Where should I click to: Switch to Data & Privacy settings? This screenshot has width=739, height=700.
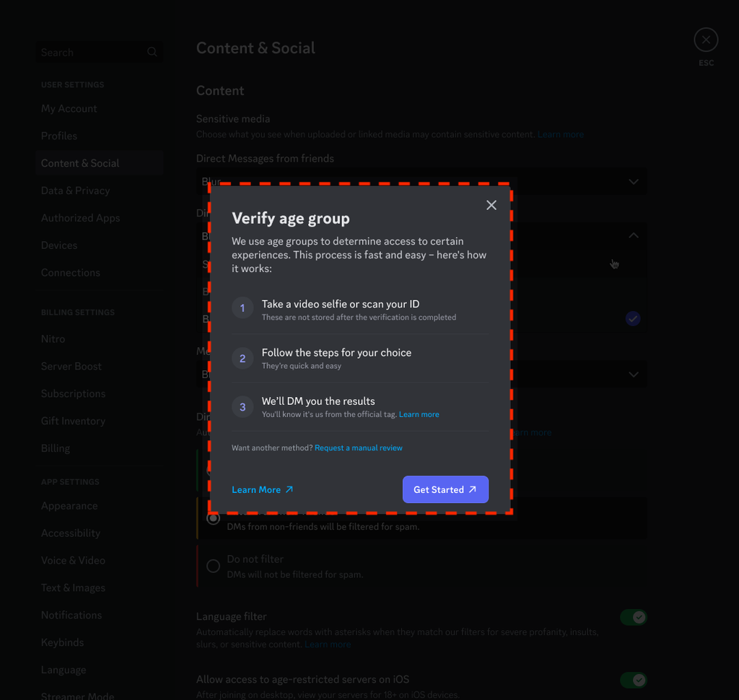(76, 191)
